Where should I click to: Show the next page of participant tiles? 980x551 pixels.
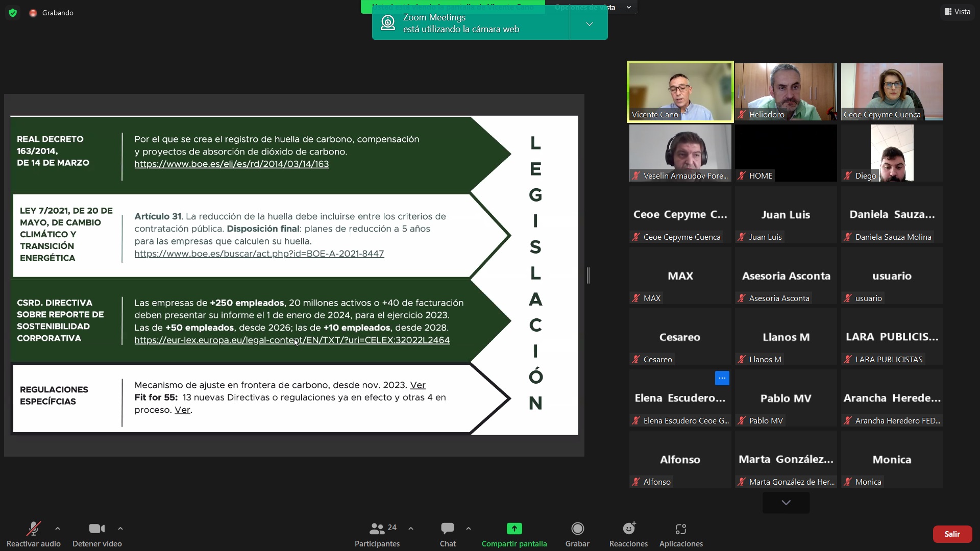click(x=786, y=503)
